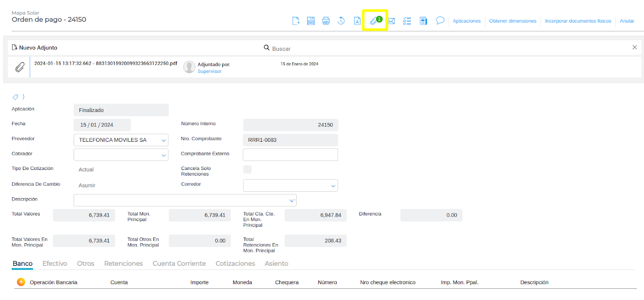Screen dimensions: 644x300
Task: Open the checklist icon in toolbar
Action: pyautogui.click(x=407, y=21)
